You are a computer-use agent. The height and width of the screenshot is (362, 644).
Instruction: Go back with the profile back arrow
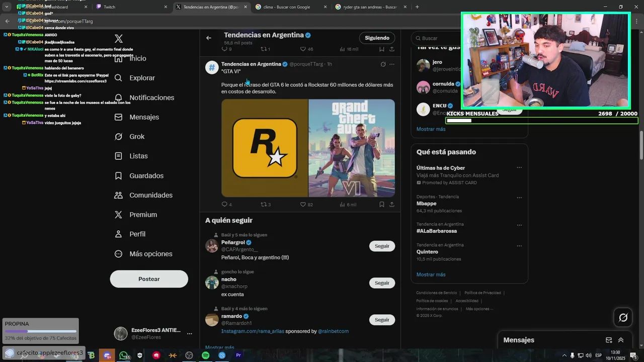(x=209, y=38)
